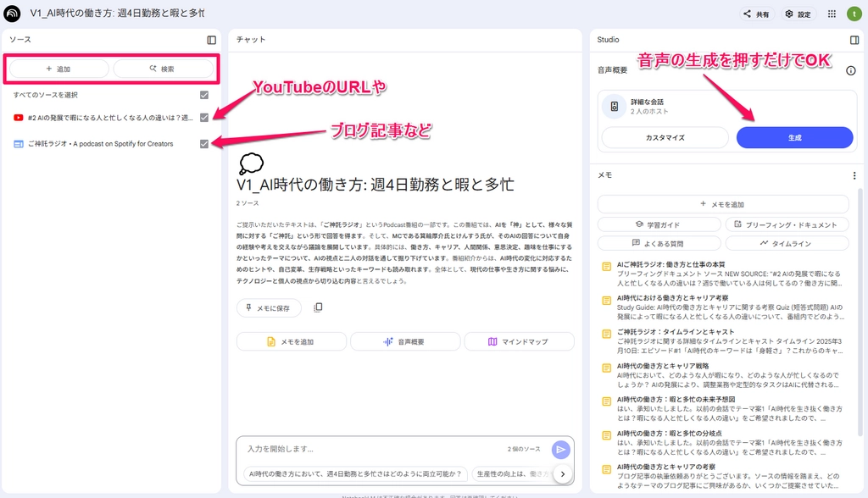The height and width of the screenshot is (498, 868).
Task: Click the notebook title V1_AI時代の働き方 in header
Action: pos(117,14)
